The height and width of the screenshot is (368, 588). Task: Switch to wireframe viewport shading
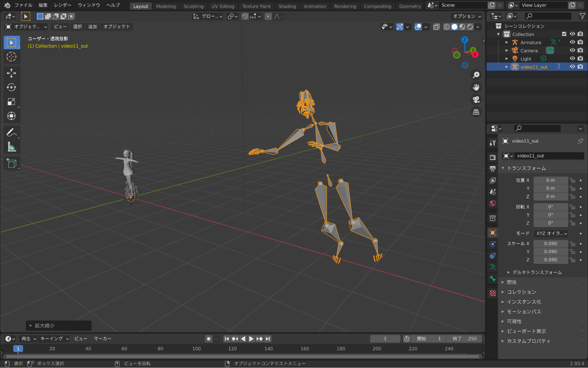(447, 27)
